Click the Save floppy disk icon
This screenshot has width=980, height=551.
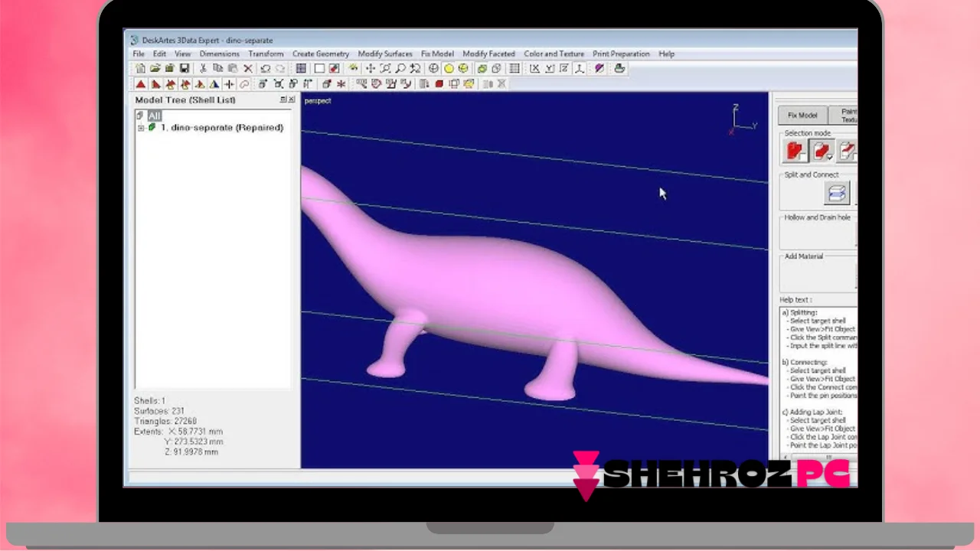(185, 69)
